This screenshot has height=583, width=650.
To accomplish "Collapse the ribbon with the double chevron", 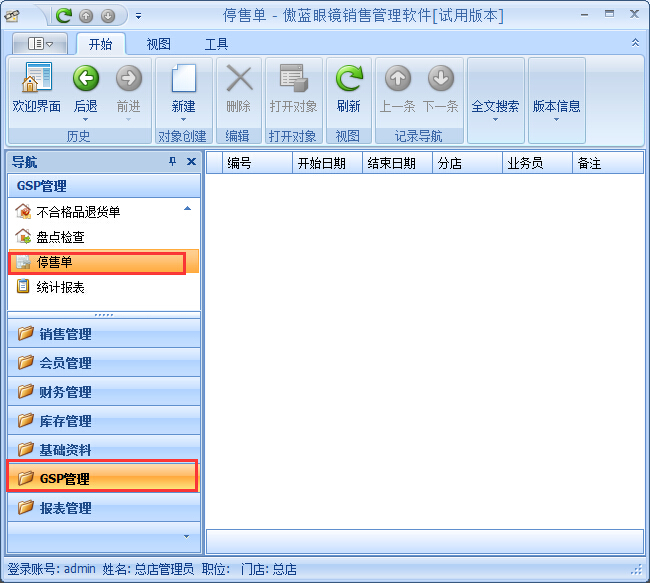I will click(x=635, y=43).
